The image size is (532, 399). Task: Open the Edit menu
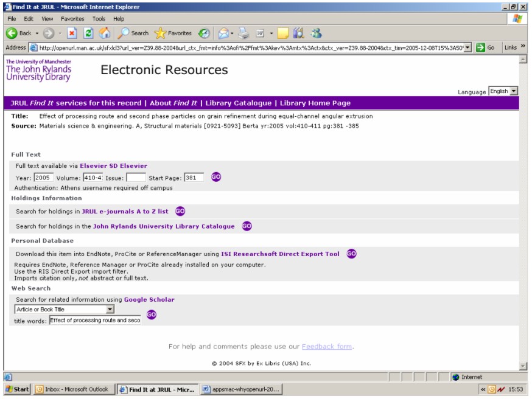[29, 19]
